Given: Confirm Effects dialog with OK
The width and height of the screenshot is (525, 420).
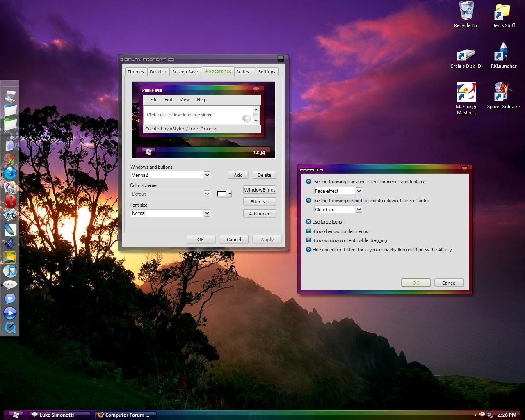Looking at the screenshot, I should point(416,283).
